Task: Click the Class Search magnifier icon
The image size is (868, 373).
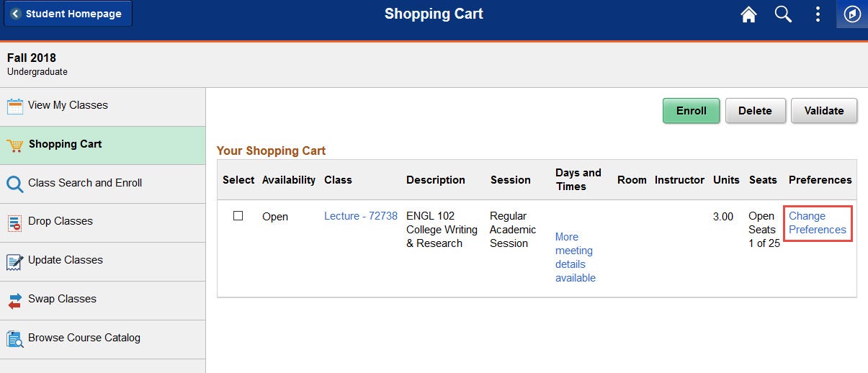Action: [15, 184]
